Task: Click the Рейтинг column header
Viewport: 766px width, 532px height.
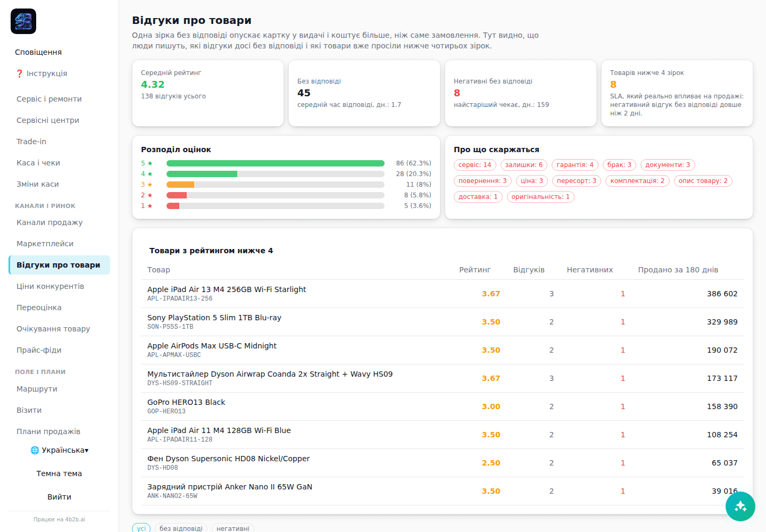Action: click(475, 270)
